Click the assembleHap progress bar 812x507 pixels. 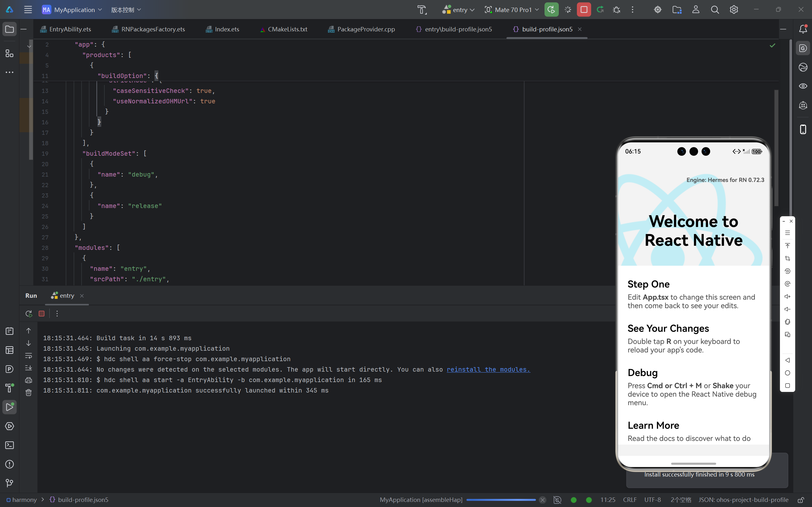501,500
